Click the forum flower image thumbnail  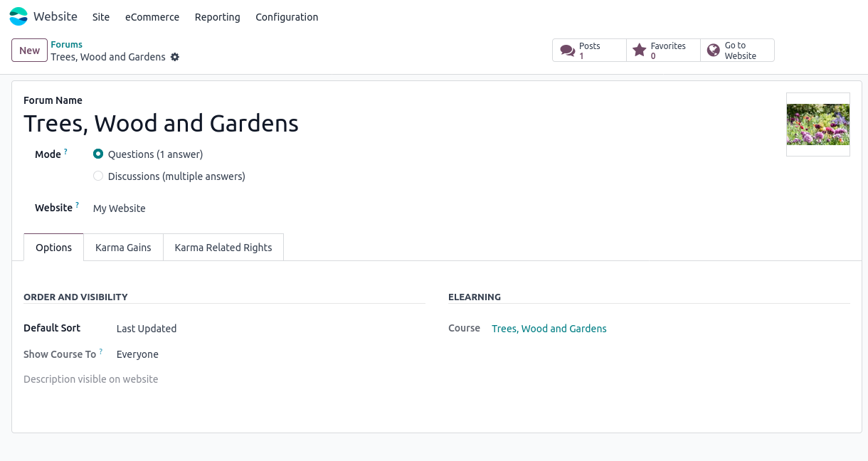817,124
